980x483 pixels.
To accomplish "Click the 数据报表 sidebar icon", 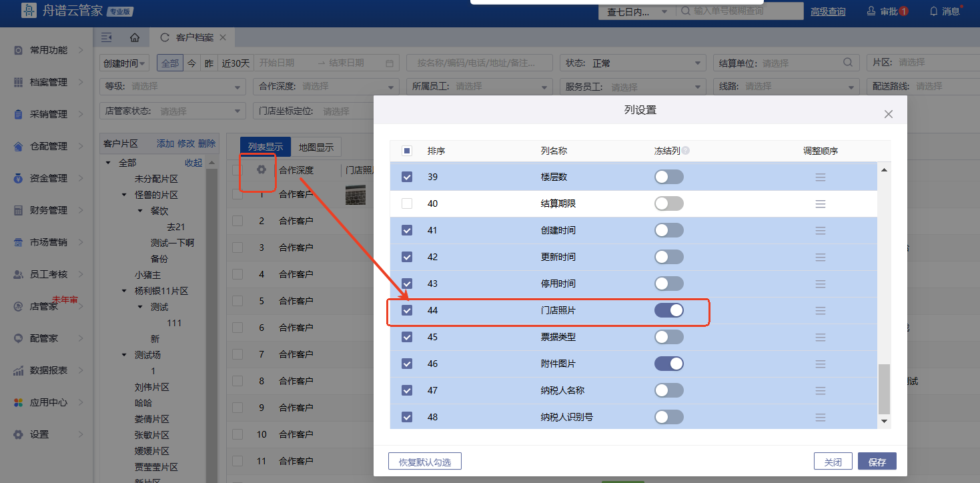I will pyautogui.click(x=19, y=370).
